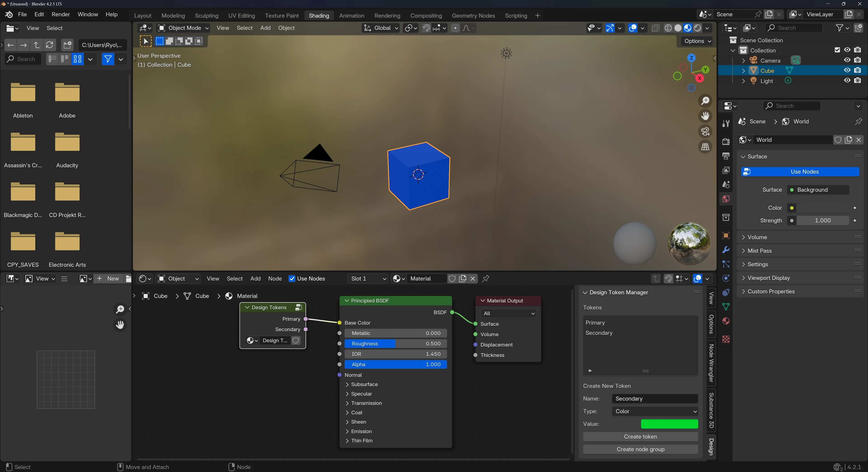The height and width of the screenshot is (472, 868).
Task: Toggle the Camera visibility eye icon
Action: click(x=847, y=60)
